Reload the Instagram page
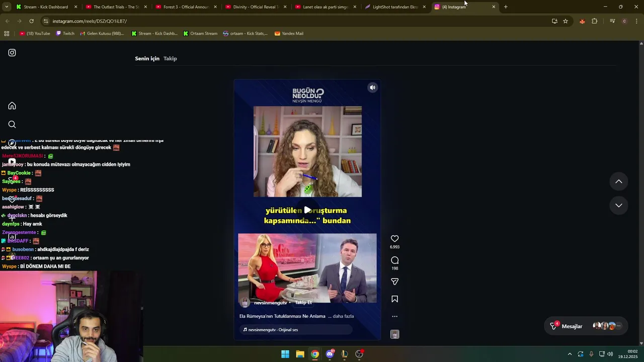This screenshot has width=644, height=362. (31, 21)
